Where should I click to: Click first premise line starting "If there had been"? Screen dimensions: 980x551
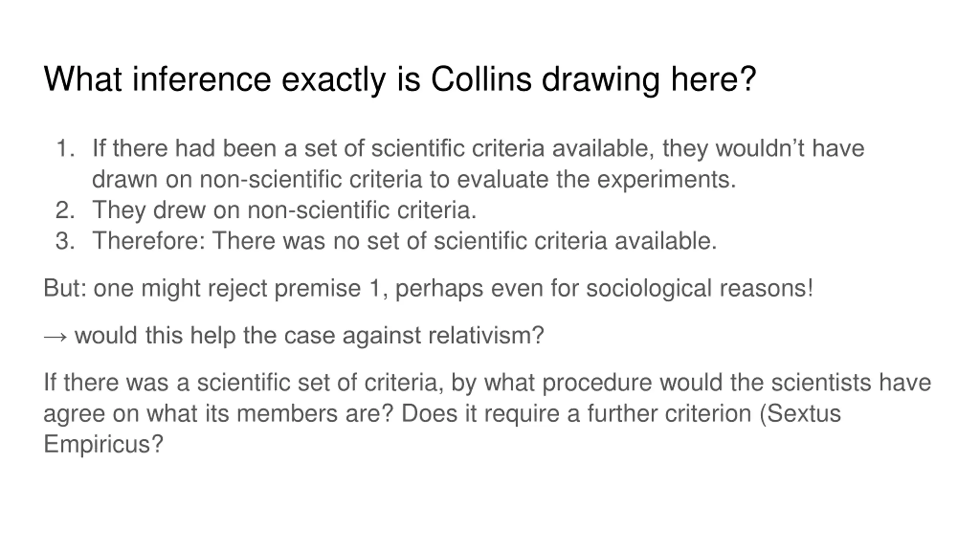tap(478, 148)
